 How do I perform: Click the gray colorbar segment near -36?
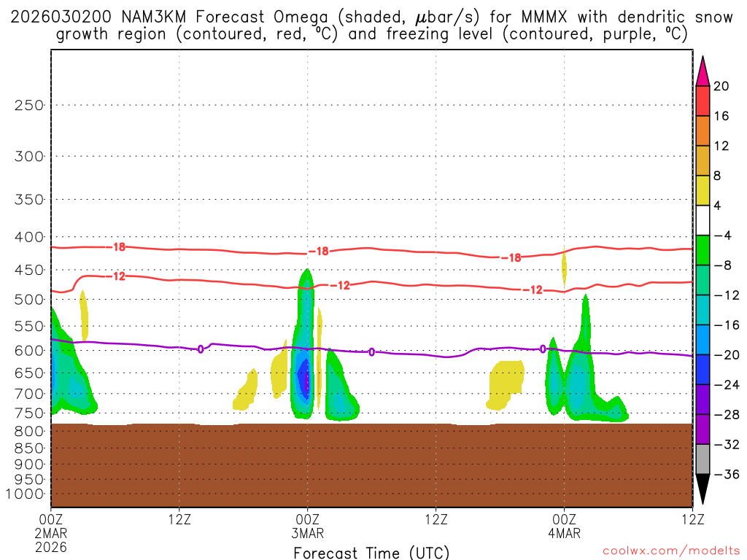(x=703, y=459)
